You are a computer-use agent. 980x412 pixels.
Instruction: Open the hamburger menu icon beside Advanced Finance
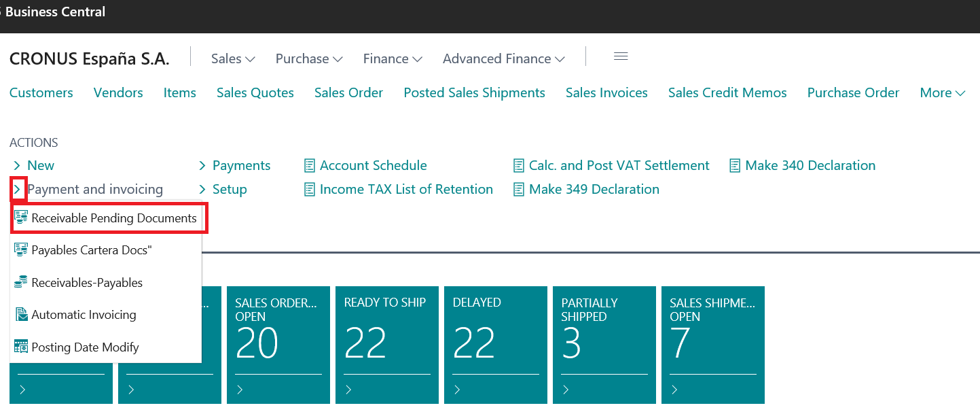pyautogui.click(x=620, y=57)
